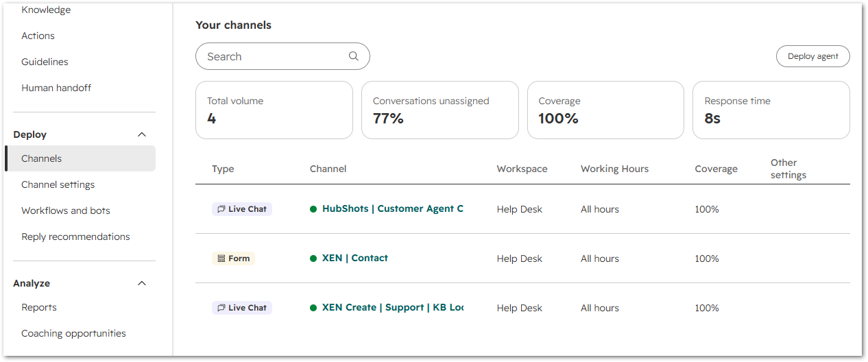This screenshot has width=868, height=362.
Task: Open XEN Create | Support | KB channel link
Action: [393, 307]
